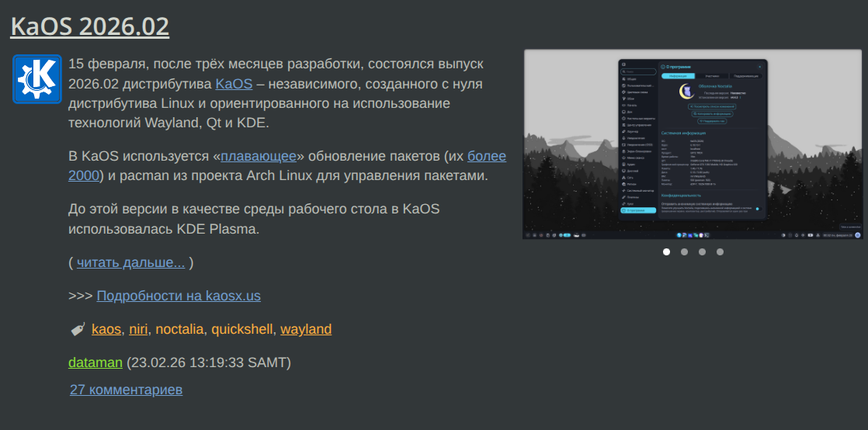Follow the KaOS link in first paragraph
The image size is (868, 430).
tap(234, 84)
